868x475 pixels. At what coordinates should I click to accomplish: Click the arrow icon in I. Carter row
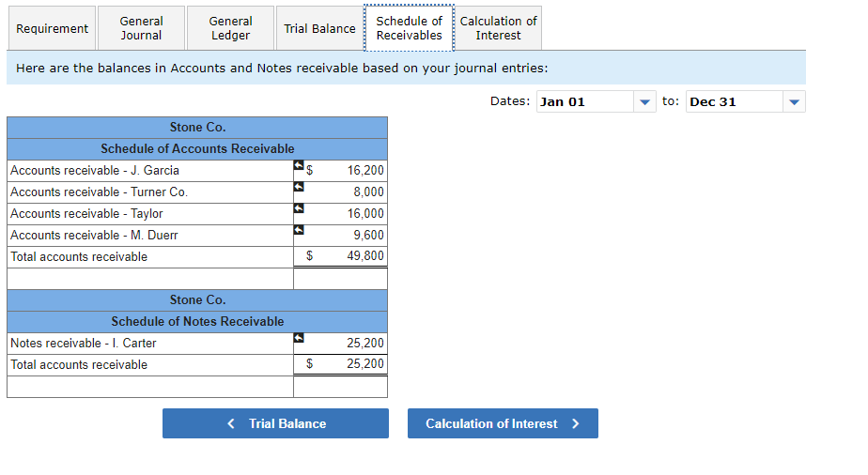pos(299,337)
